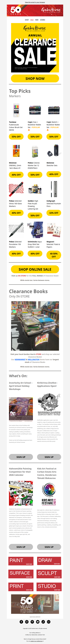Click the yellow SHOP NOW button
The width and height of the screenshot is (70, 644).
(35, 79)
